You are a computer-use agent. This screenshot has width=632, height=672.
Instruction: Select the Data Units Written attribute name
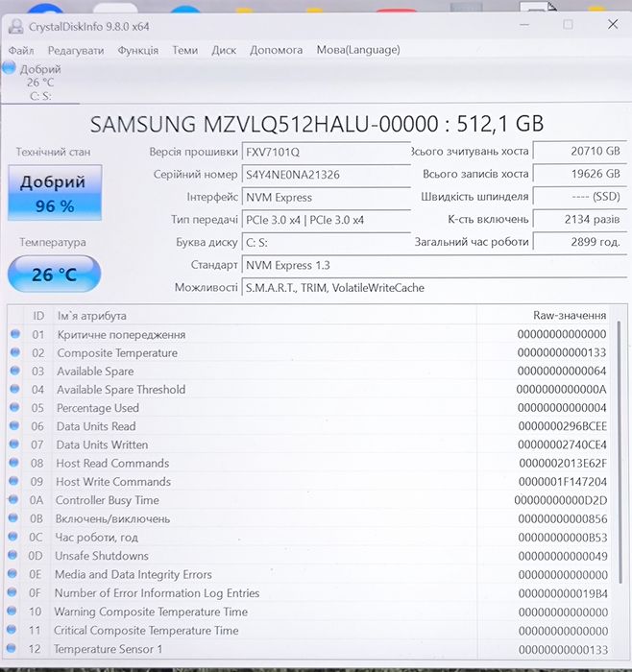102,444
